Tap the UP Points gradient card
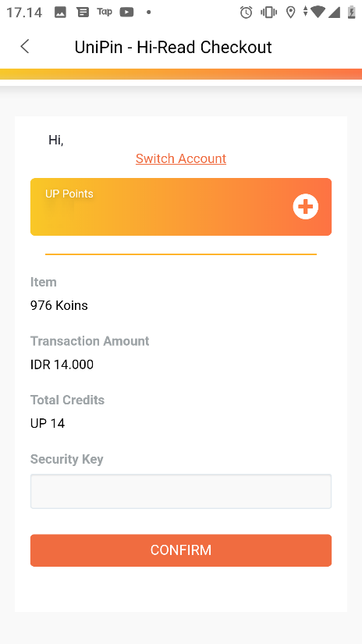362x644 pixels. coord(181,207)
